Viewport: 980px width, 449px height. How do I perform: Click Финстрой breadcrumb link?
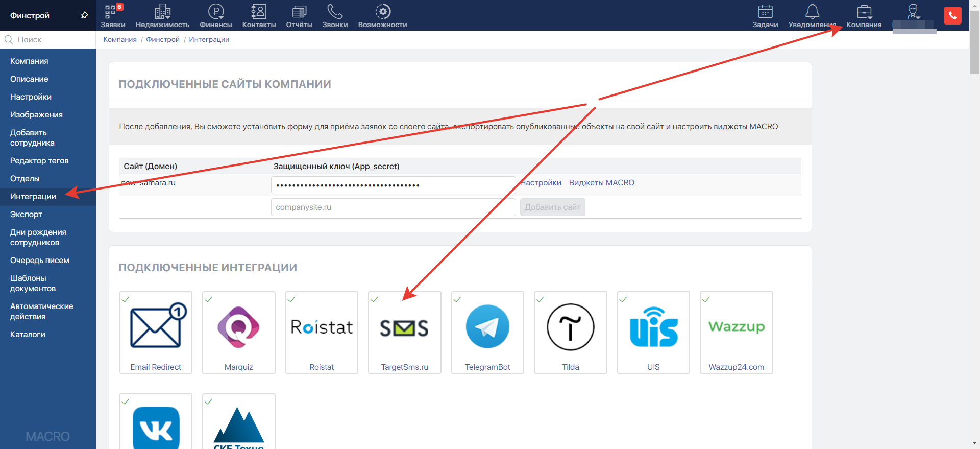(x=163, y=39)
